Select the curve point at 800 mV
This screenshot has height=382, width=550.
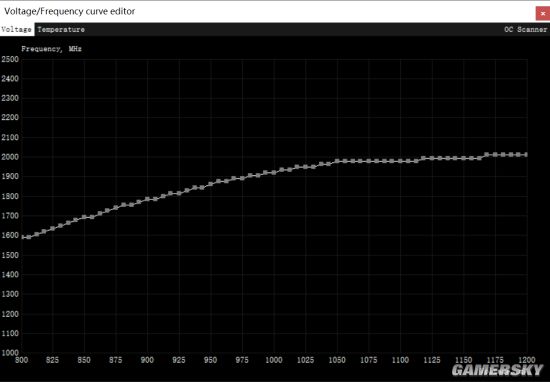[x=23, y=237]
